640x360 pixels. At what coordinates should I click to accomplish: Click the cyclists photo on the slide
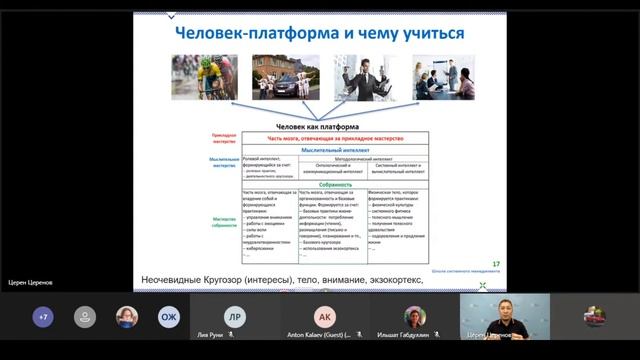pos(204,78)
